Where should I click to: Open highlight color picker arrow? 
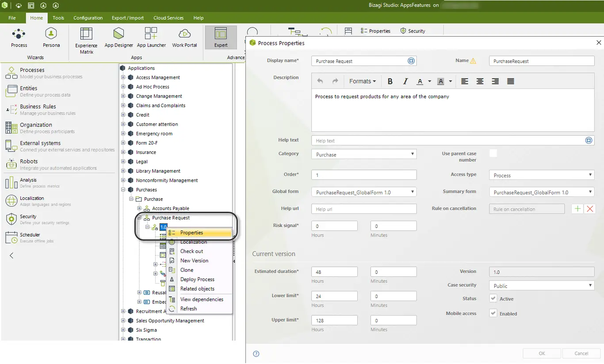tap(451, 81)
